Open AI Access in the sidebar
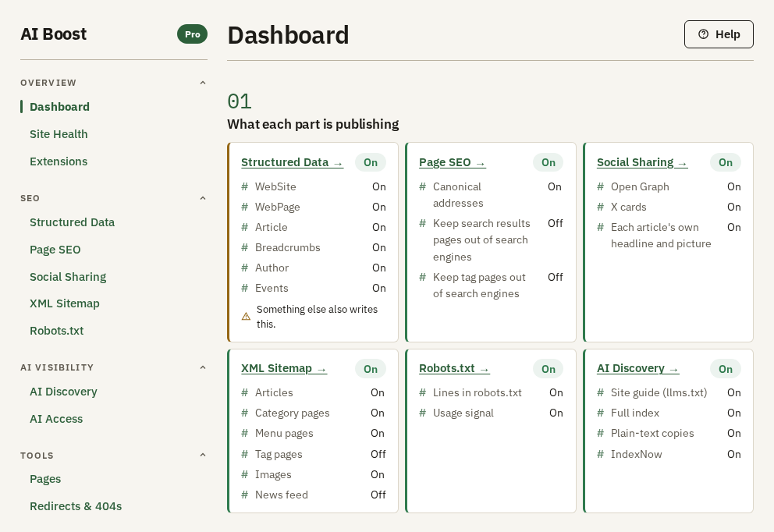 click(55, 419)
